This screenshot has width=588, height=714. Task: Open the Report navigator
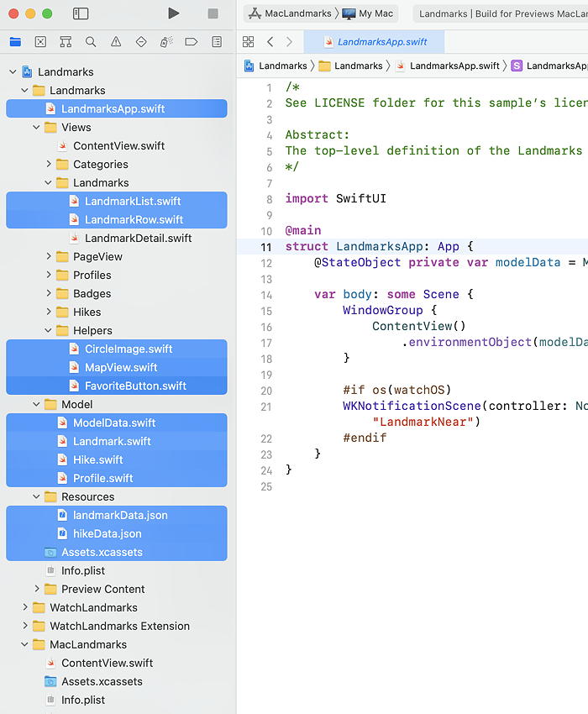point(217,42)
